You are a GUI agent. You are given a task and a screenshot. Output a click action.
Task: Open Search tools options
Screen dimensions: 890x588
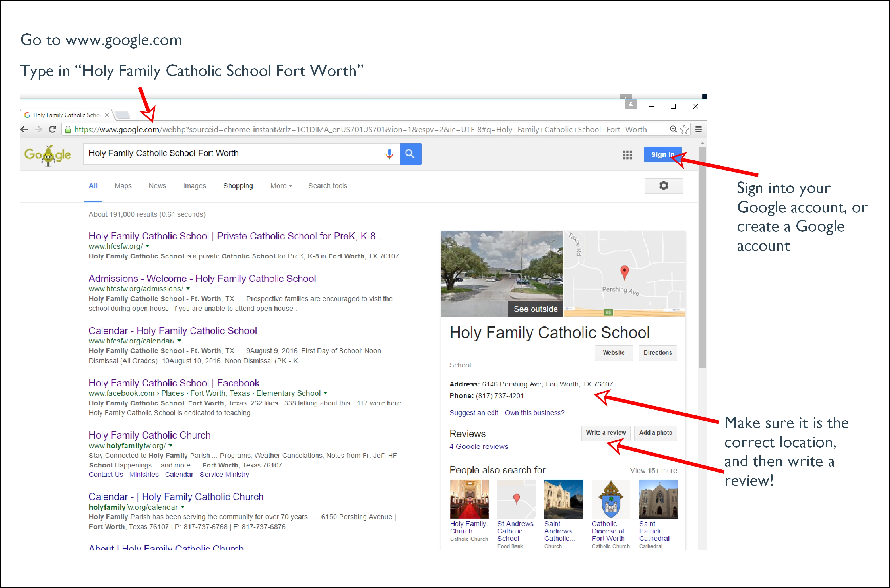pyautogui.click(x=327, y=186)
